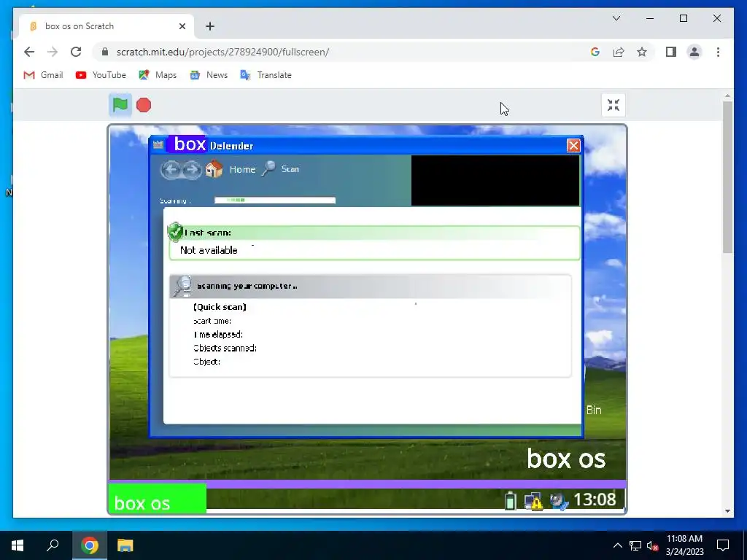Click Chrome on Windows taskbar
The width and height of the screenshot is (747, 560).
click(x=90, y=545)
